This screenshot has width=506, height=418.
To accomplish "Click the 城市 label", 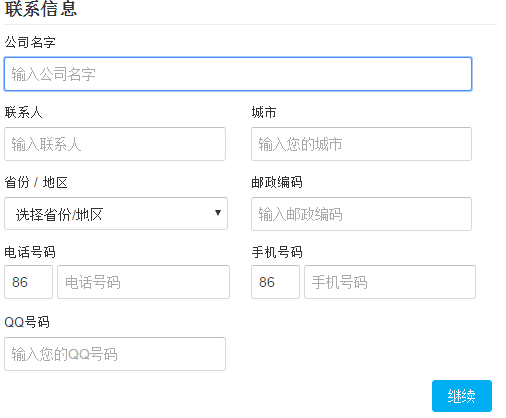I will 264,112.
